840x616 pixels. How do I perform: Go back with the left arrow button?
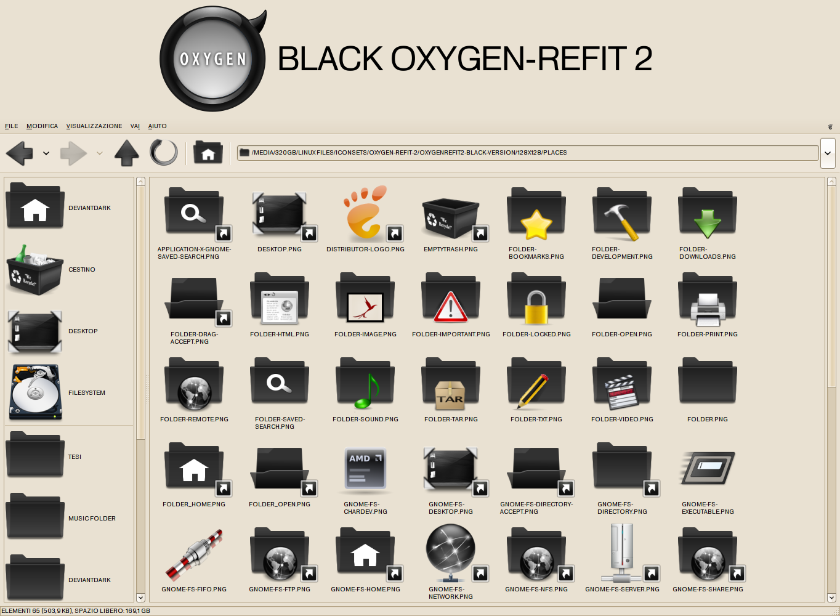20,153
